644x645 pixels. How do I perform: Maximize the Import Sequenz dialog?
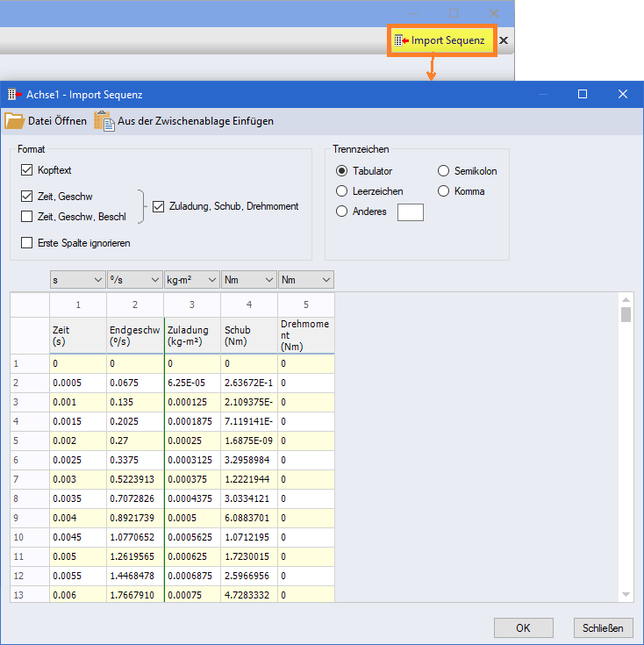[583, 94]
